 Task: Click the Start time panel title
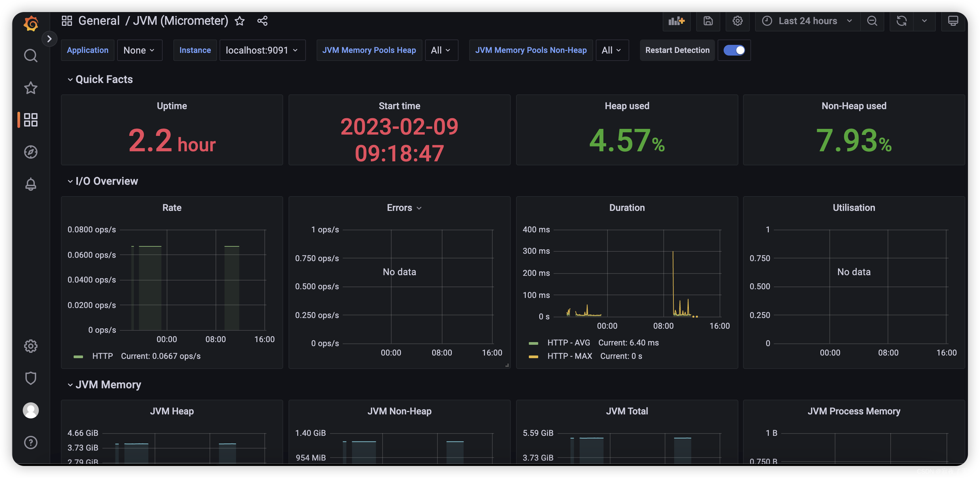(x=399, y=106)
